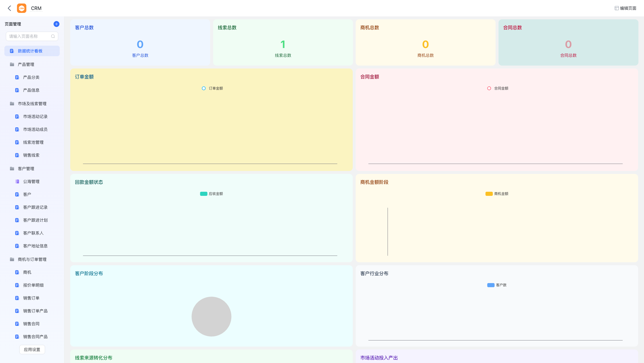Click the 商机总数 value 0
The width and height of the screenshot is (644, 363).
pos(426,44)
